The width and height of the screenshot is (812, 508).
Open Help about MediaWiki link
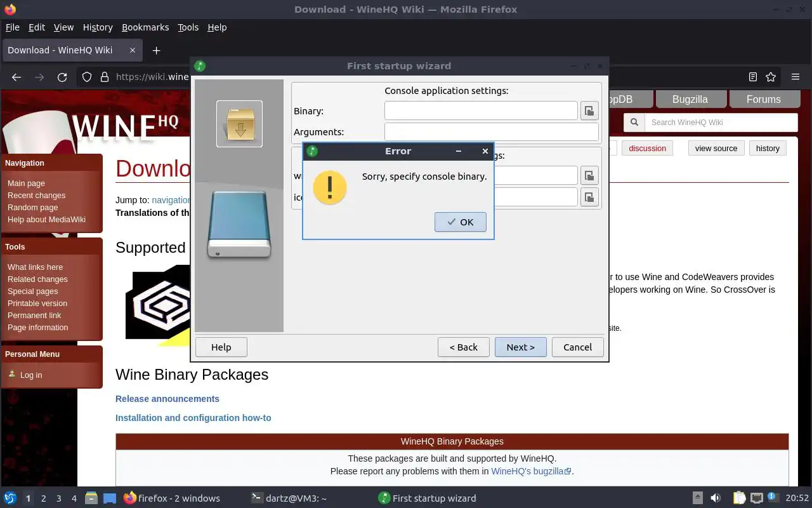[x=46, y=220]
